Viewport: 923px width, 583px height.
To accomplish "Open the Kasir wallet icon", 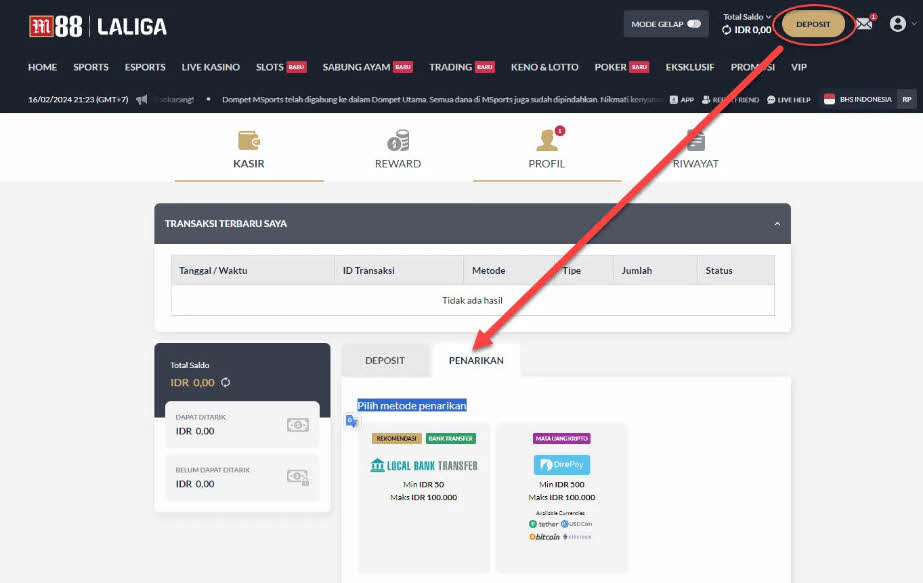I will click(x=249, y=140).
